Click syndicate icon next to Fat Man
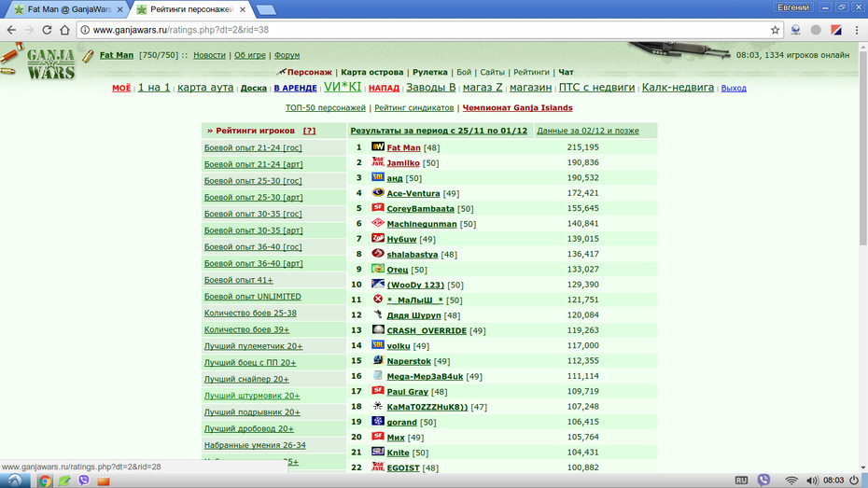Viewport: 868px width, 488px height. pos(378,146)
